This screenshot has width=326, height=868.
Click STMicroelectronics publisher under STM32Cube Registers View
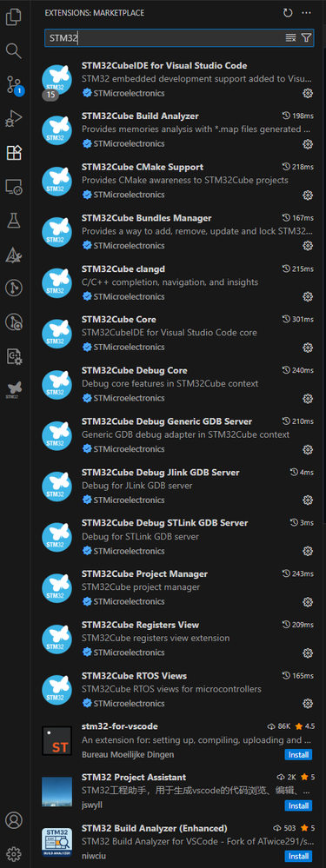click(129, 653)
